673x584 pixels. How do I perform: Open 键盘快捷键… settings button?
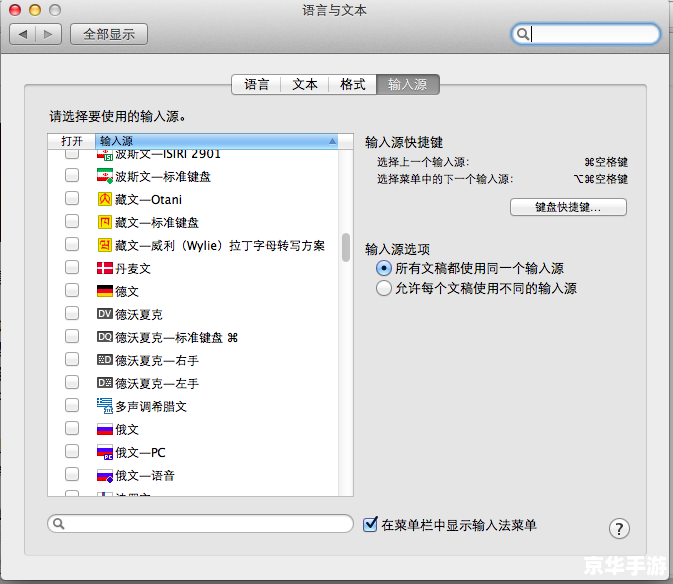click(568, 207)
